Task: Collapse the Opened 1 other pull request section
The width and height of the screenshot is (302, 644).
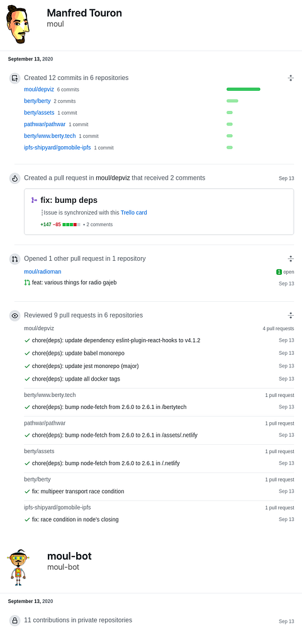Action: (291, 259)
